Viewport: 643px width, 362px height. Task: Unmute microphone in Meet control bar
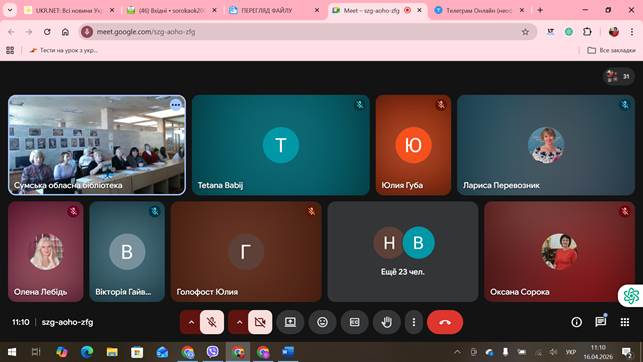pos(212,322)
